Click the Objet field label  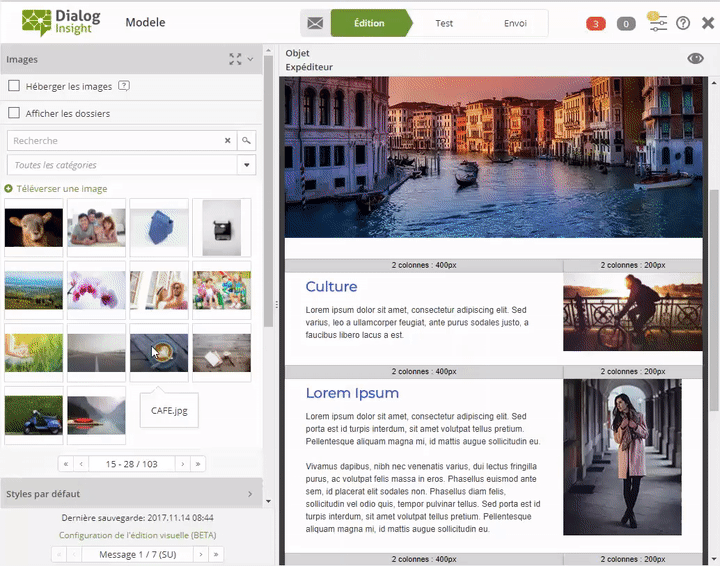coord(297,53)
